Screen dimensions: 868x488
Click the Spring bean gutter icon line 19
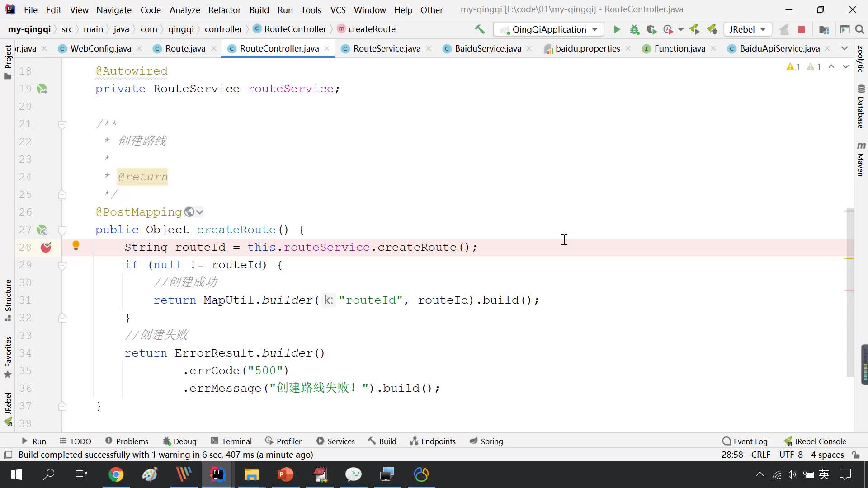42,89
